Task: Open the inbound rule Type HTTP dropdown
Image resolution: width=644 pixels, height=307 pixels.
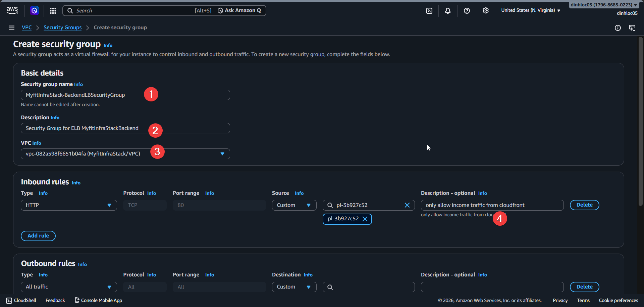Action: pyautogui.click(x=69, y=205)
